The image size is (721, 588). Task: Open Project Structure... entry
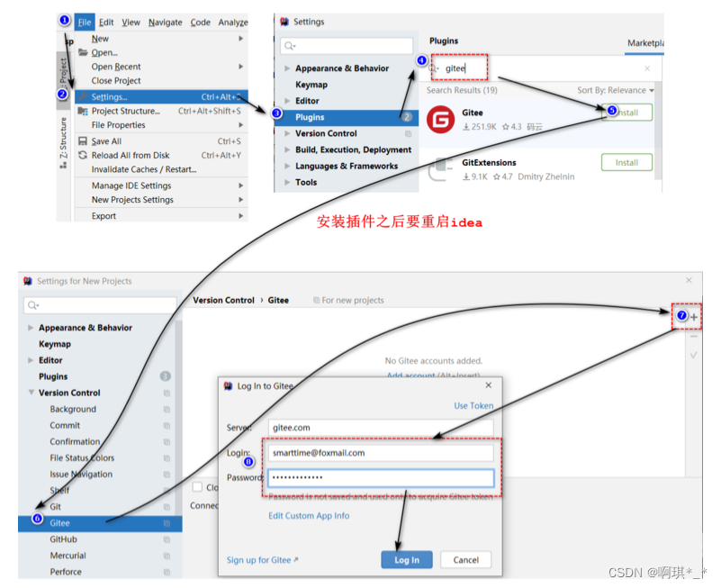tap(161, 111)
